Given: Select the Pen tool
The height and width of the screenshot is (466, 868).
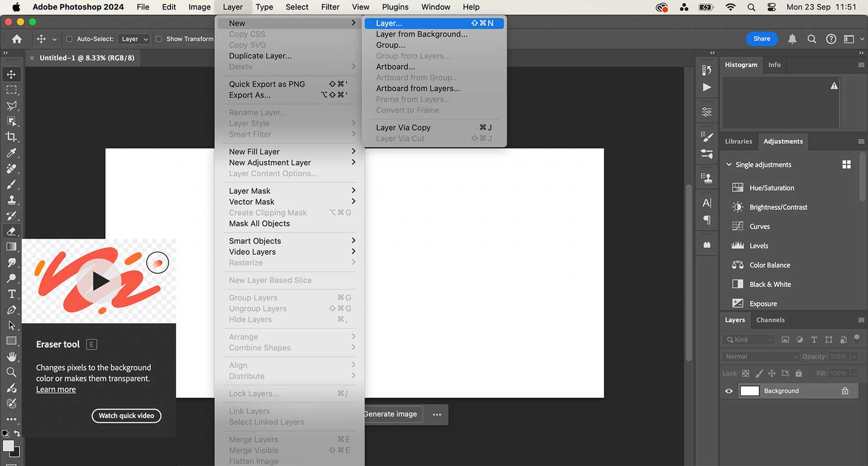Looking at the screenshot, I should point(11,310).
